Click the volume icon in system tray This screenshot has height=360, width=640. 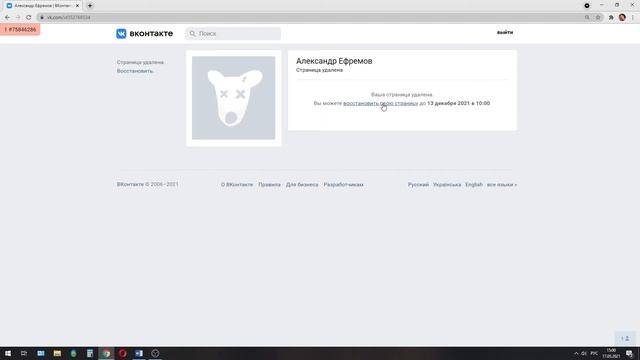584,353
